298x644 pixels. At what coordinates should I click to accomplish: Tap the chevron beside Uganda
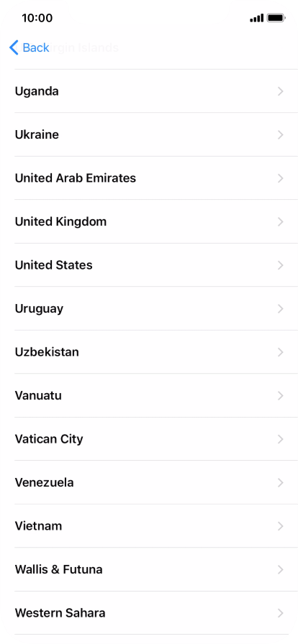tap(281, 91)
